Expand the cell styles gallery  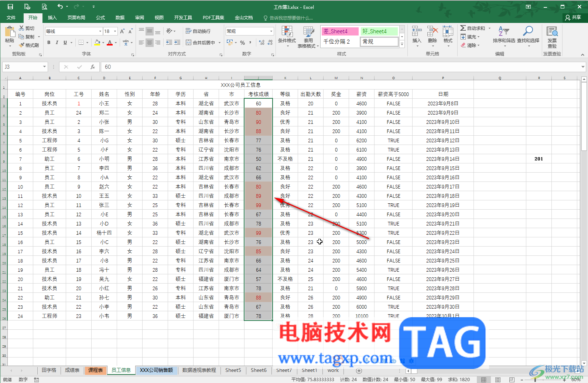(x=402, y=44)
